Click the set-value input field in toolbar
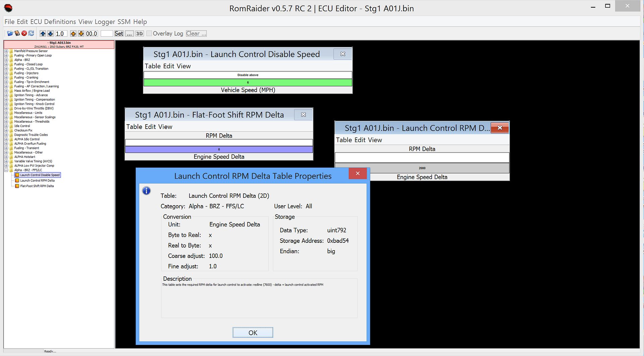 (107, 34)
